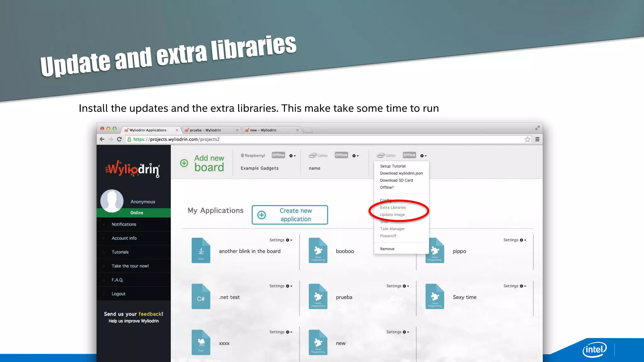Screen dimensions: 644x362
Task: Reload the page with the refresh icon
Action: (x=119, y=139)
